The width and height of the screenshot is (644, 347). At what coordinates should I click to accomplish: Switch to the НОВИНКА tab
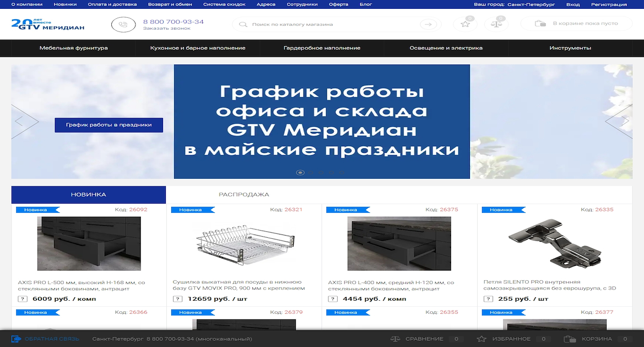(x=88, y=195)
